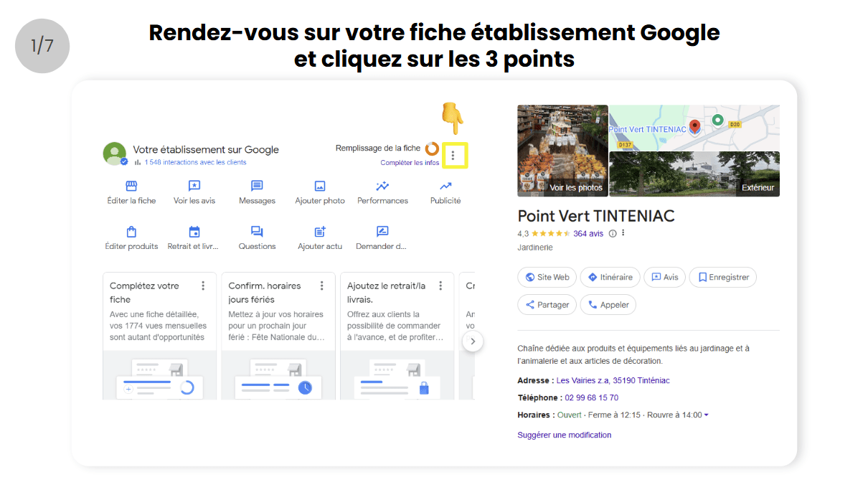Screen dimensions: 868x485
Task: Open options on Complétez votre fiche card
Action: (x=203, y=286)
